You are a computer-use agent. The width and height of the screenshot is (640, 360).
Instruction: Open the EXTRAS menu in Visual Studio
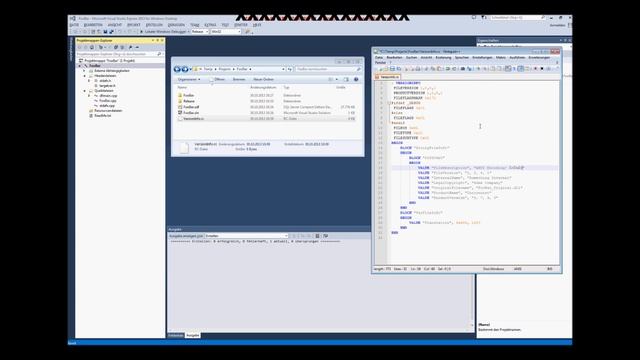point(211,25)
